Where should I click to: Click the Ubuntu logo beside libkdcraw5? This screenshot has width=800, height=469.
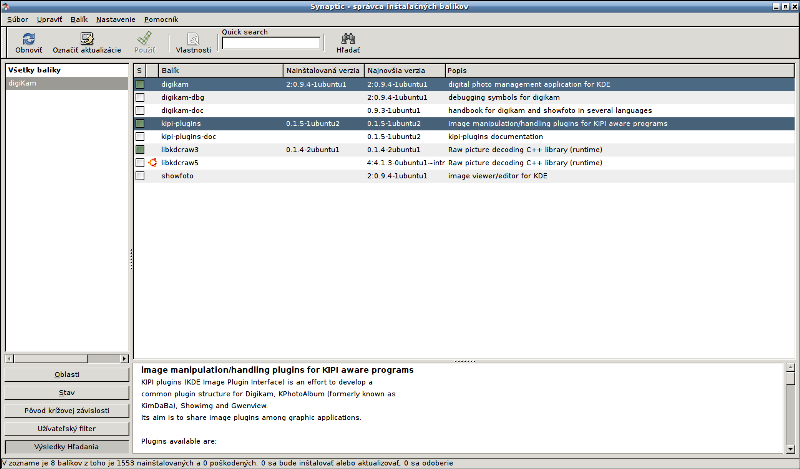click(152, 163)
